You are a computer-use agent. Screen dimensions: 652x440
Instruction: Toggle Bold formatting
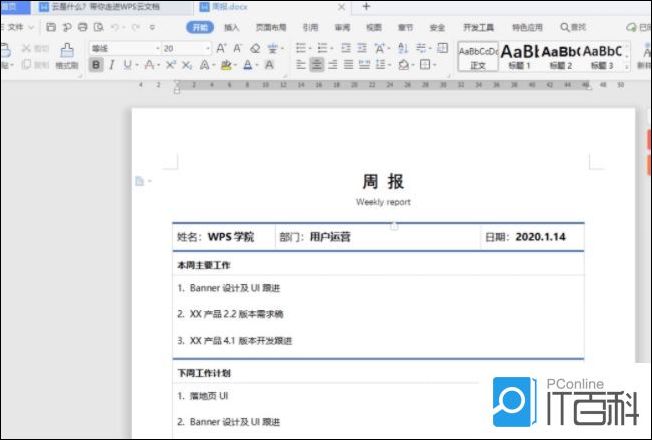[96, 65]
